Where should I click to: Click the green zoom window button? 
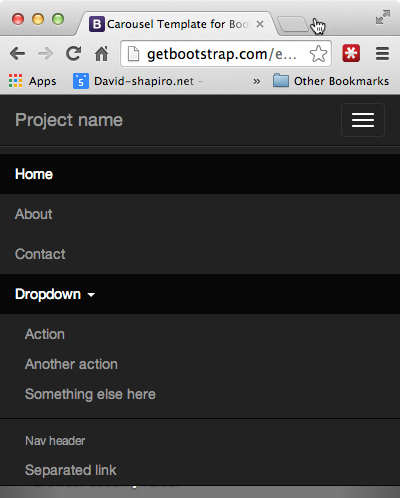[x=58, y=19]
